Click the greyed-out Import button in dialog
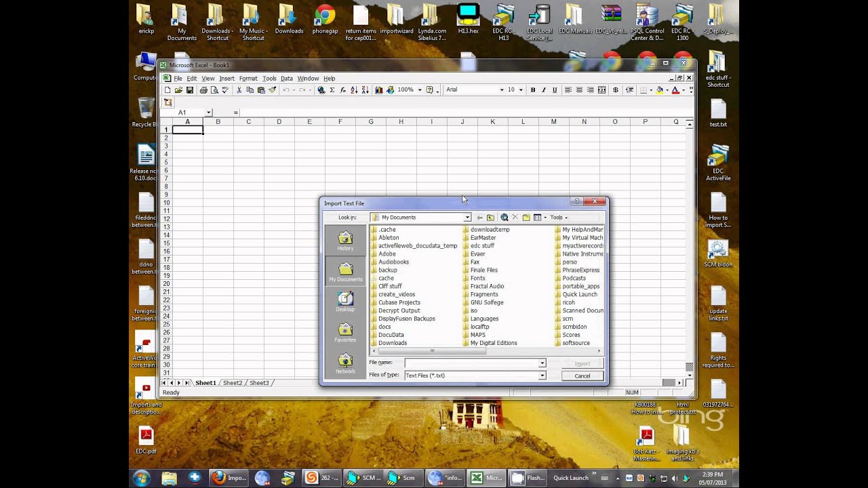868x488 pixels. pyautogui.click(x=583, y=363)
